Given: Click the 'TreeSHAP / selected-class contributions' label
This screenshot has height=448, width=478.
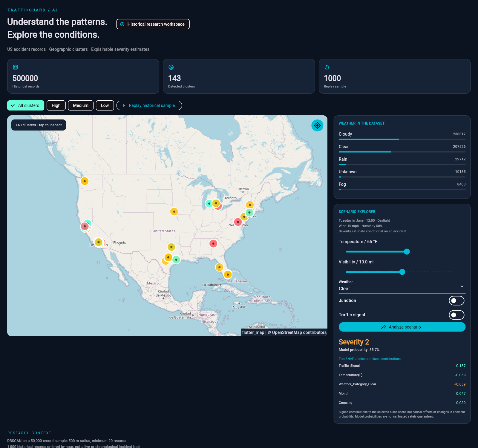Looking at the screenshot, I should pos(370,359).
